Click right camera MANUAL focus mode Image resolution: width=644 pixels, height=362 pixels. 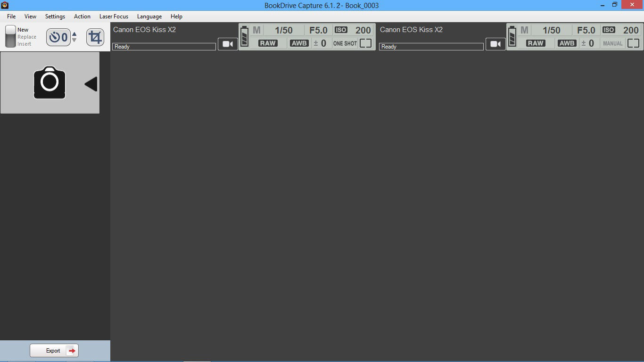[613, 43]
